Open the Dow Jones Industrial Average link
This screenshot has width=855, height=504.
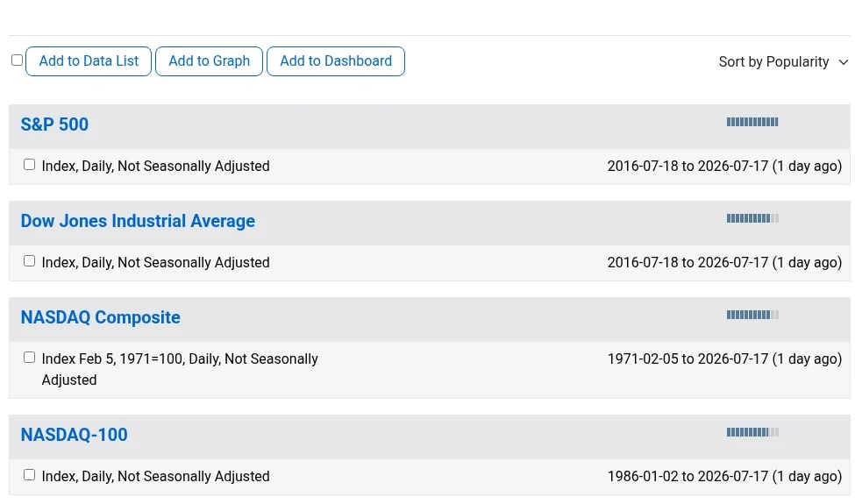pos(138,221)
